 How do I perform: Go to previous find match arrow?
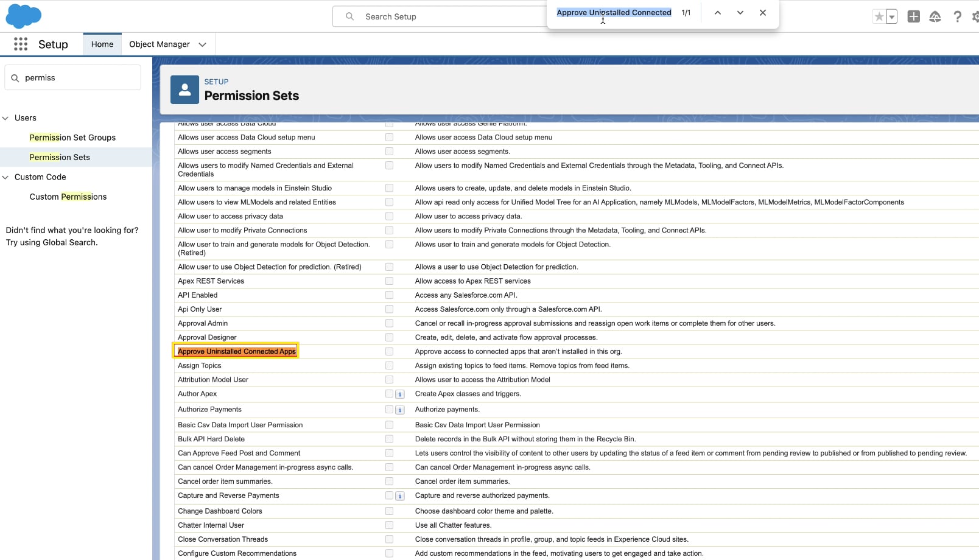point(718,13)
